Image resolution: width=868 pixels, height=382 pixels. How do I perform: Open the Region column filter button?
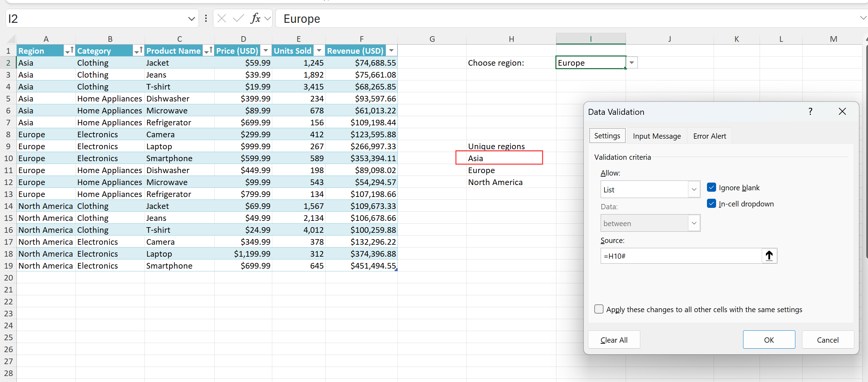[x=69, y=51]
